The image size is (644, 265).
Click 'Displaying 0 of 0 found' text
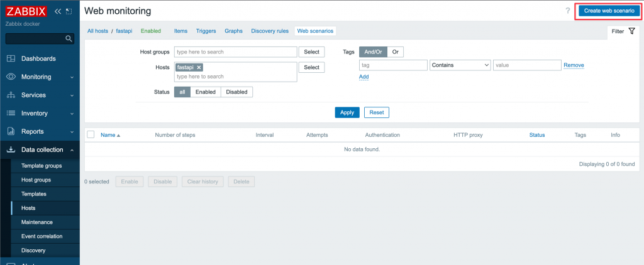[607, 164]
